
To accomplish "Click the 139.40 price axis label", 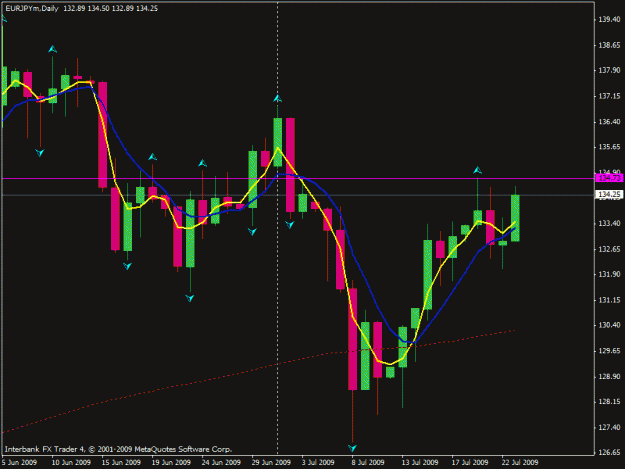I will 609,20.
